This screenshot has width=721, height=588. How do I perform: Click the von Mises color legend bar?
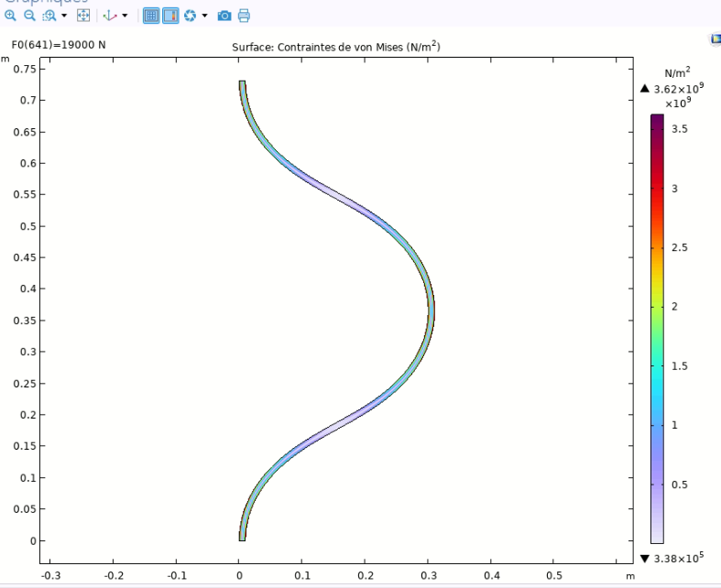point(657,329)
